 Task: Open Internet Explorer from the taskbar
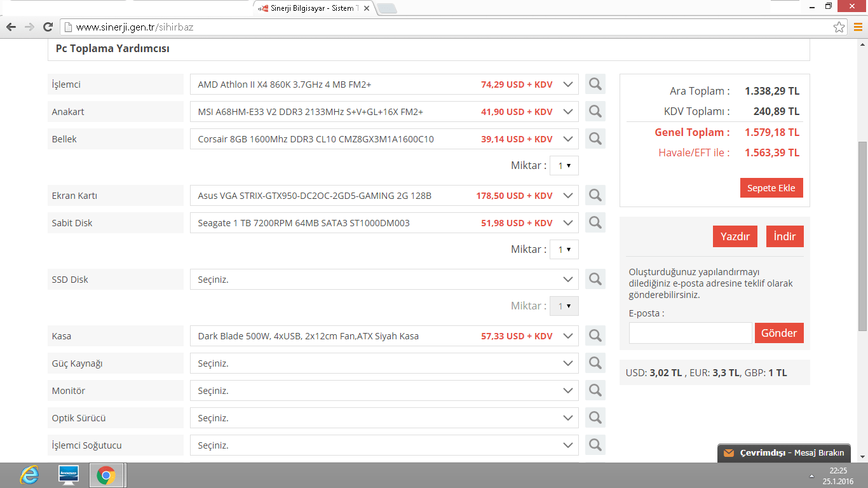pyautogui.click(x=29, y=475)
